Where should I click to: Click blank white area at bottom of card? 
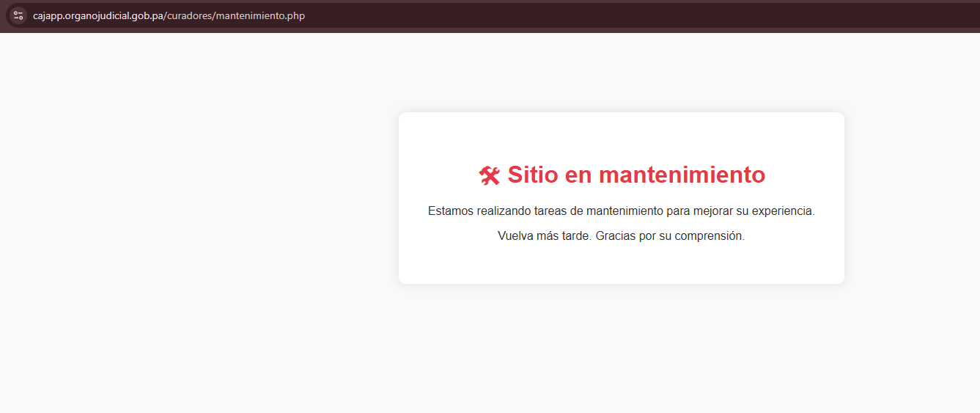(x=621, y=266)
